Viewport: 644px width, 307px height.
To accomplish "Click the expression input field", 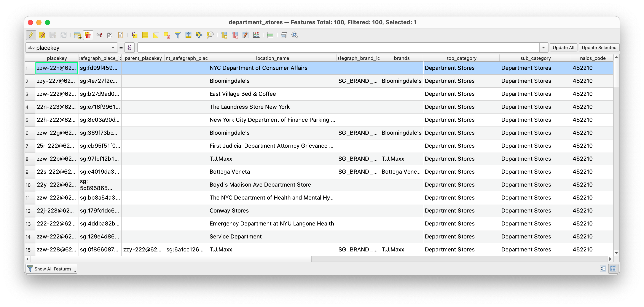I will pos(338,48).
